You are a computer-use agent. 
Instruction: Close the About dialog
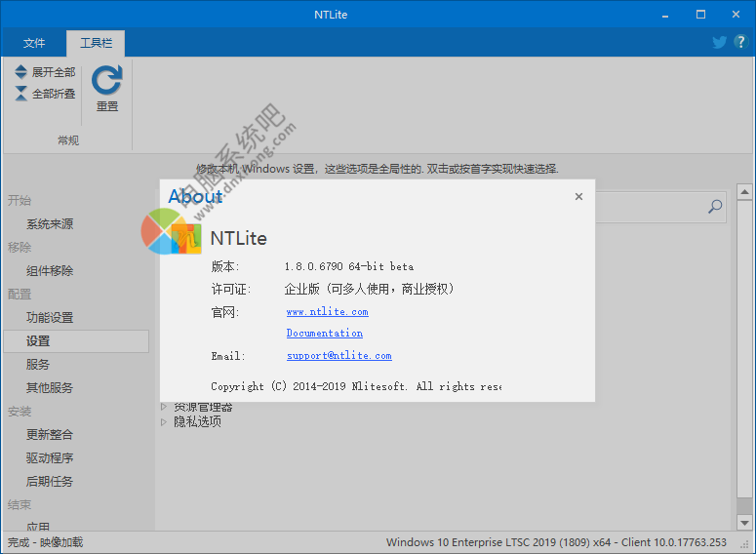579,196
